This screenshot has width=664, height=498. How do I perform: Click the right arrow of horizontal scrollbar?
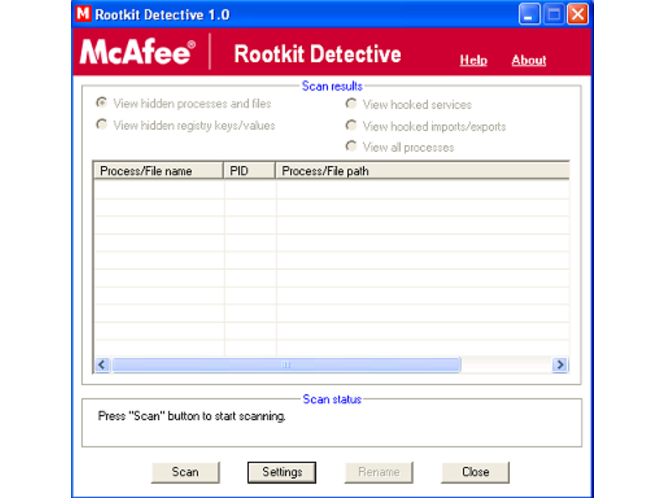click(x=560, y=365)
